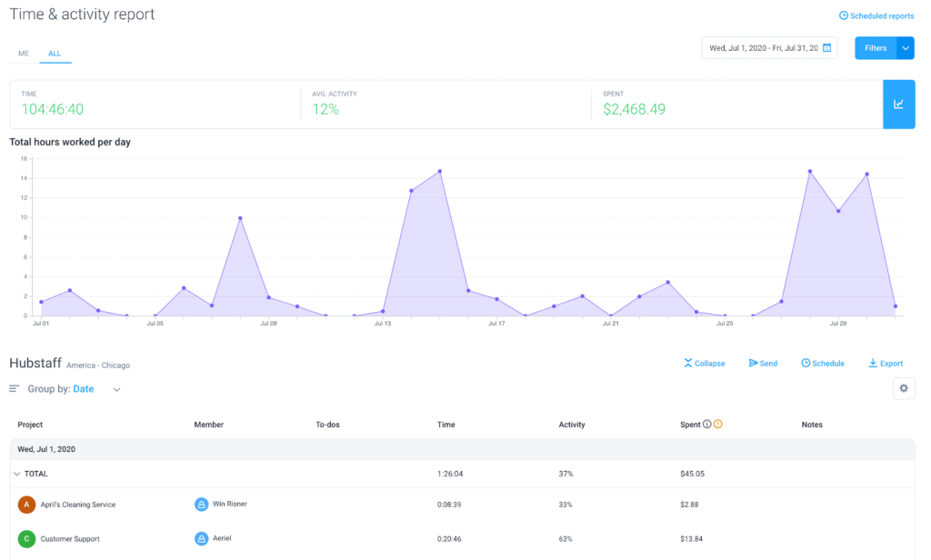The height and width of the screenshot is (560, 931).
Task: Open the calendar icon in the date range field
Action: [826, 47]
